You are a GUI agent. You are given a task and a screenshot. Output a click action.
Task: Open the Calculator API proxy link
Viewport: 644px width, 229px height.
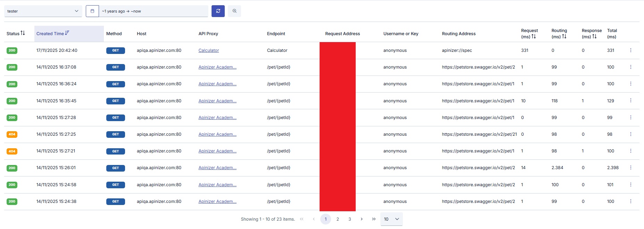[x=208, y=50]
